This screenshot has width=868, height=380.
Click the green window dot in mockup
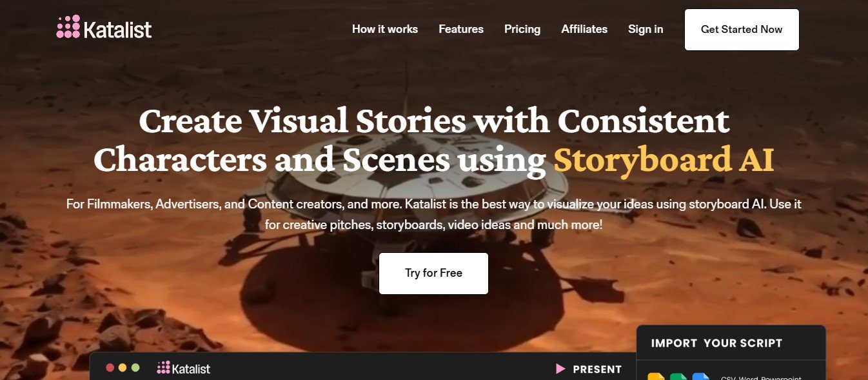(135, 368)
